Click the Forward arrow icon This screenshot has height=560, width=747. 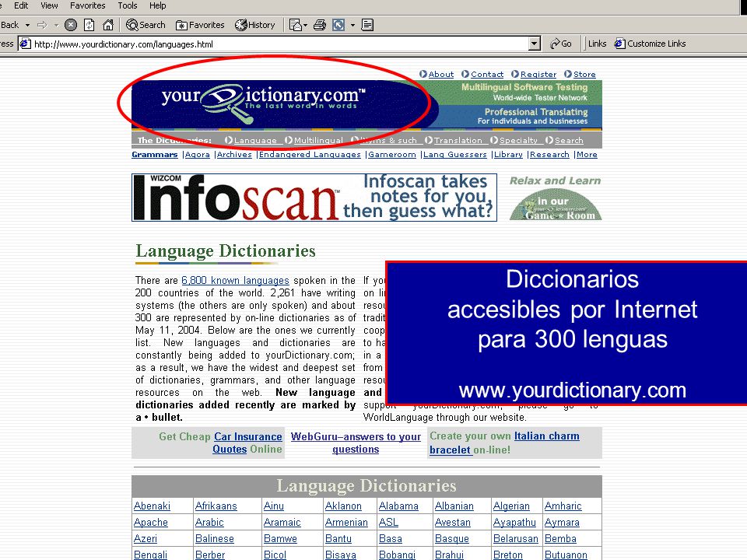click(42, 25)
